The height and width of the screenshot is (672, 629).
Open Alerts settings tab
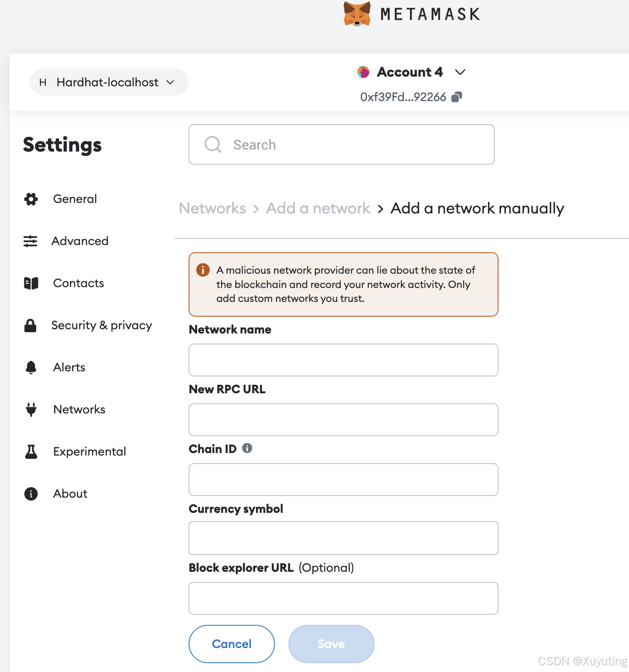69,367
